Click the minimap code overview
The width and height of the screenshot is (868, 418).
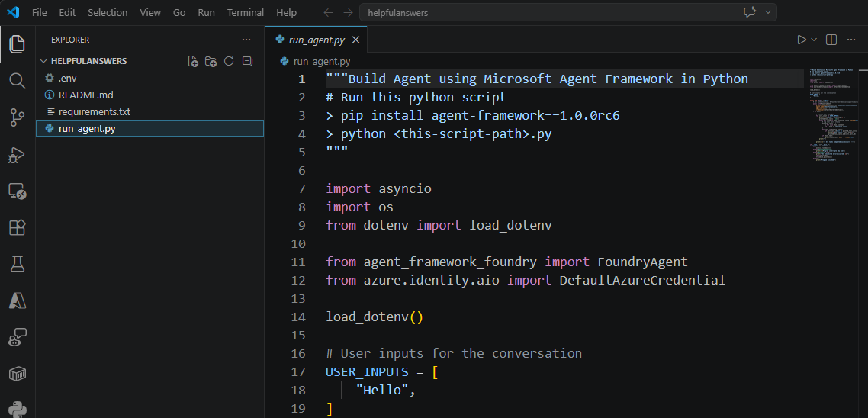[x=834, y=116]
